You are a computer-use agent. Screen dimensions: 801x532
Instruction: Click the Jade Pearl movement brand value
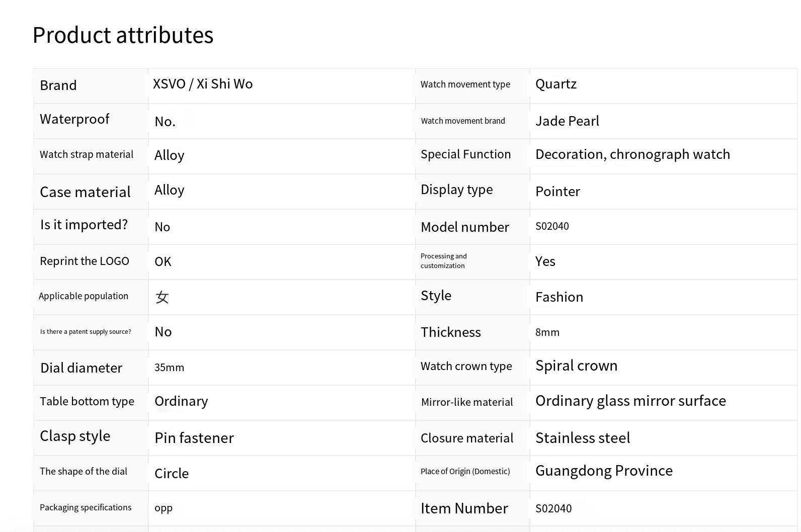567,121
